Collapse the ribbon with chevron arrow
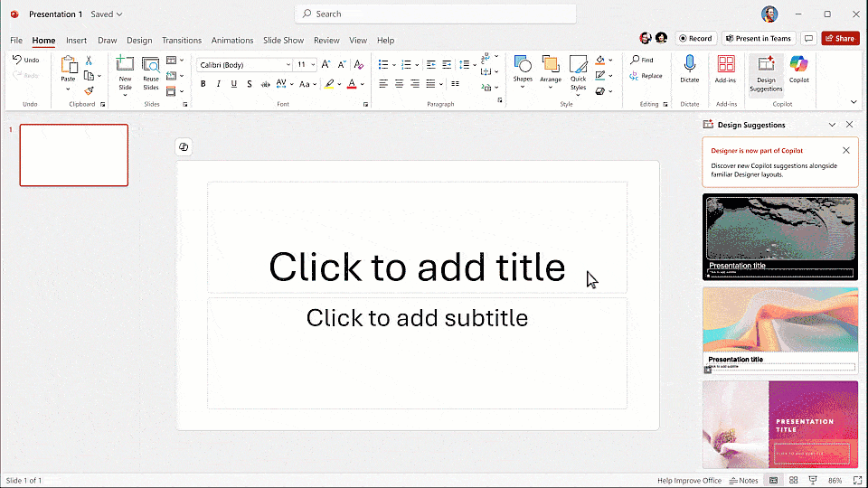Image resolution: width=868 pixels, height=488 pixels. pos(854,102)
